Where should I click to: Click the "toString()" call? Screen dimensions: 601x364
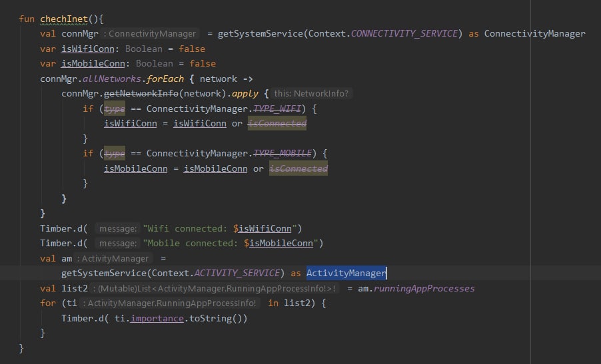coord(216,319)
